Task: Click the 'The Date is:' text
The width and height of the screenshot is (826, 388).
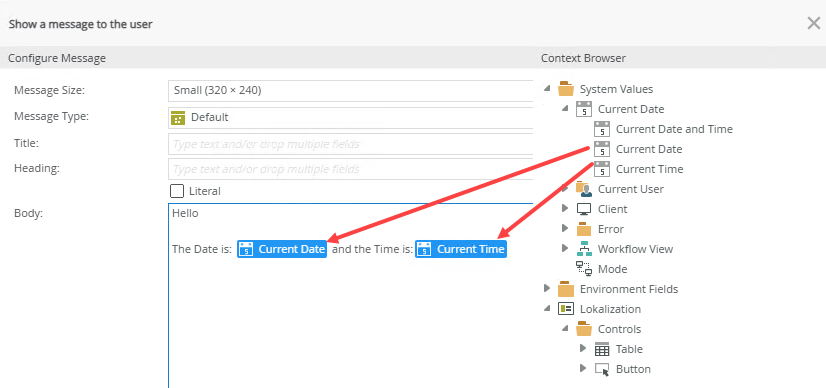Action: pyautogui.click(x=202, y=249)
